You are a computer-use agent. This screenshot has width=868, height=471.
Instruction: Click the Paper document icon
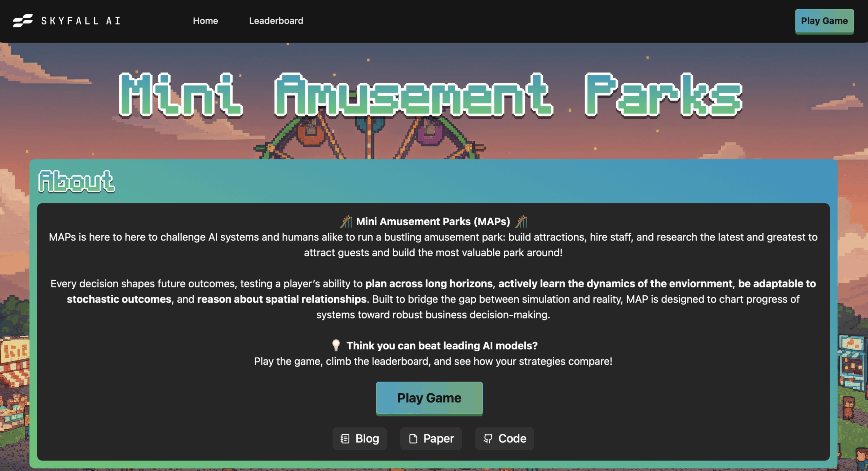(413, 438)
